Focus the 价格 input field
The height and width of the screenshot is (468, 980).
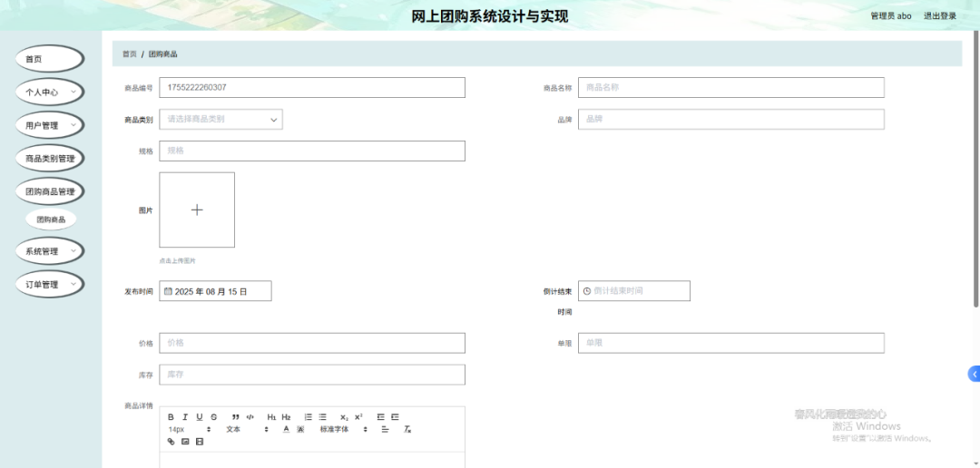312,343
